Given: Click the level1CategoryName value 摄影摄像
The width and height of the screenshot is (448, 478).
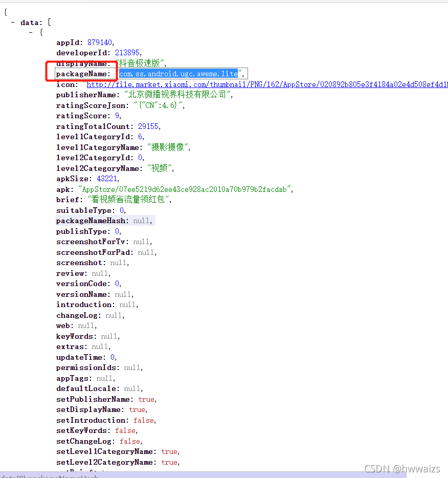Looking at the screenshot, I should (x=168, y=147).
